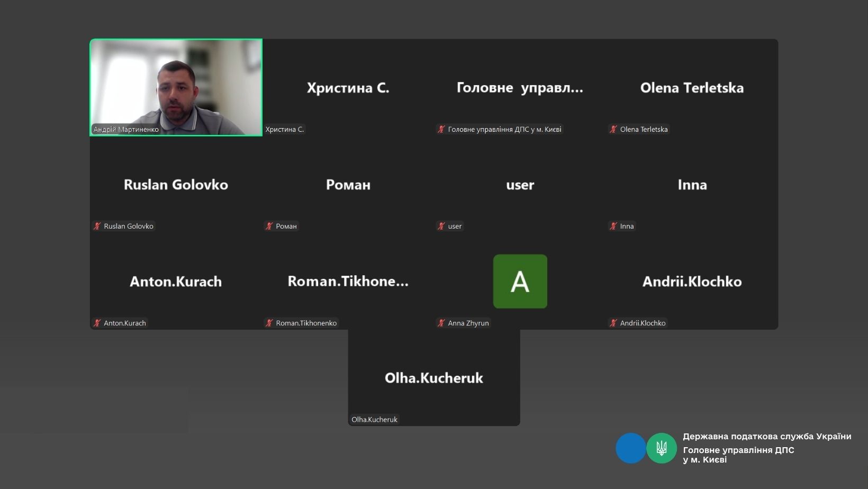Screen dimensions: 868x489
Task: Click the Андрій Мартиненко name label
Action: tap(126, 129)
